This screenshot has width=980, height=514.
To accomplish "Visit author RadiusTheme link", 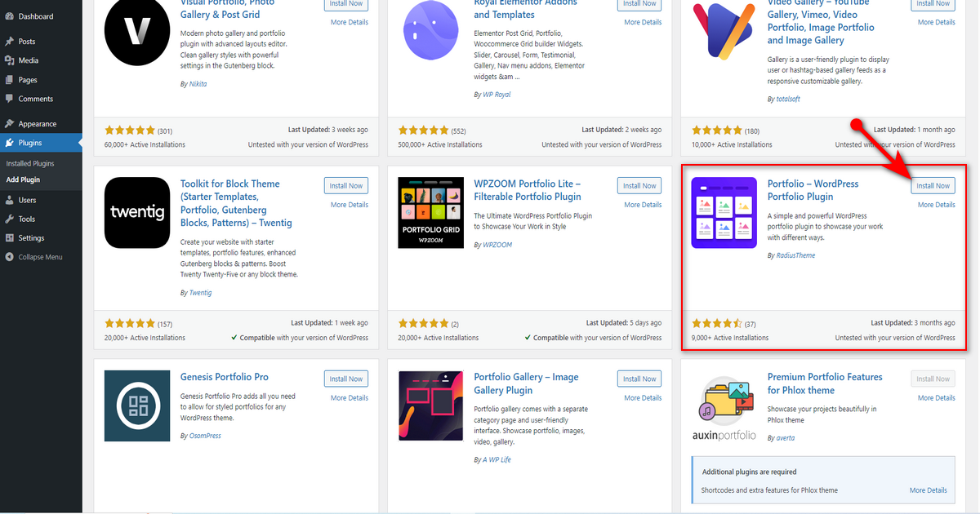I will [x=795, y=255].
